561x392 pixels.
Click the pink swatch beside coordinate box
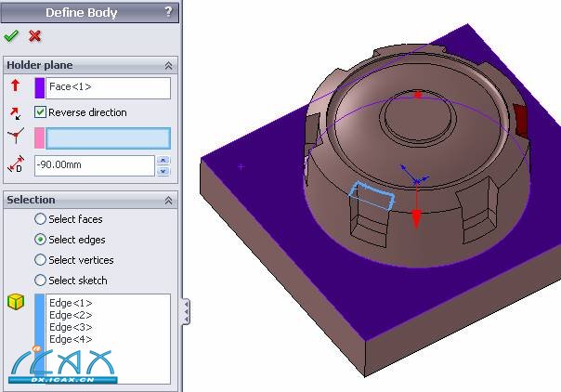coord(39,138)
